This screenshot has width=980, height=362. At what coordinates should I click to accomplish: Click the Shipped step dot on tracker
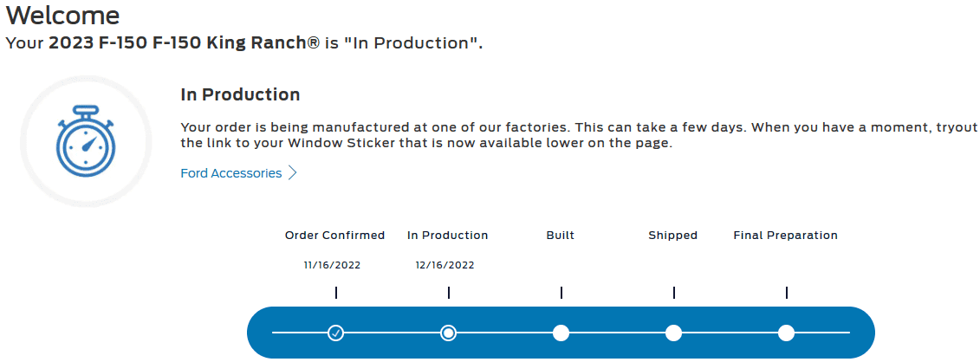[x=673, y=333]
